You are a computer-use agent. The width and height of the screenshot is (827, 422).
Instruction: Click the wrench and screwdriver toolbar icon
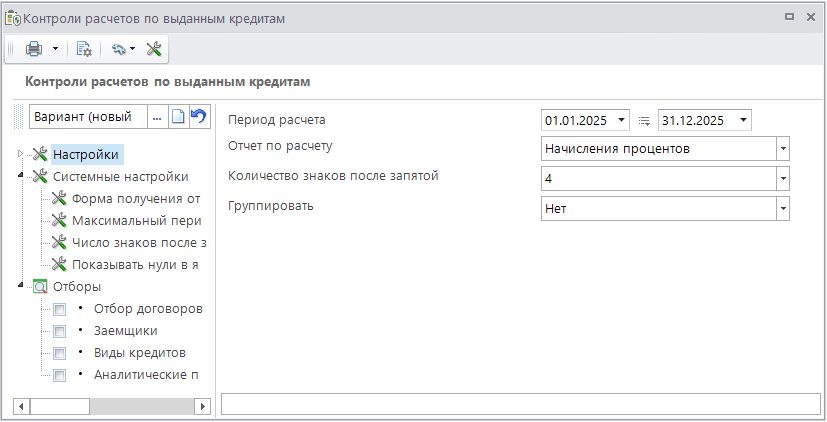(x=154, y=48)
